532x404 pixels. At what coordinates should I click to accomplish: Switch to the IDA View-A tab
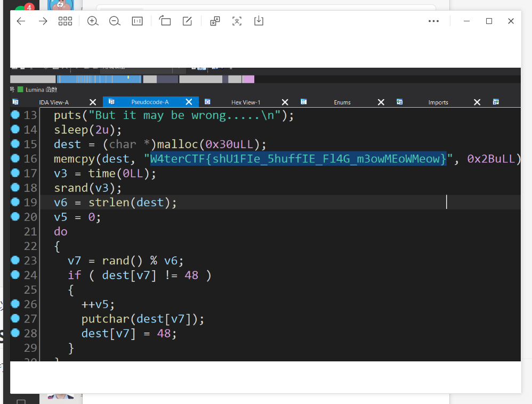[54, 102]
